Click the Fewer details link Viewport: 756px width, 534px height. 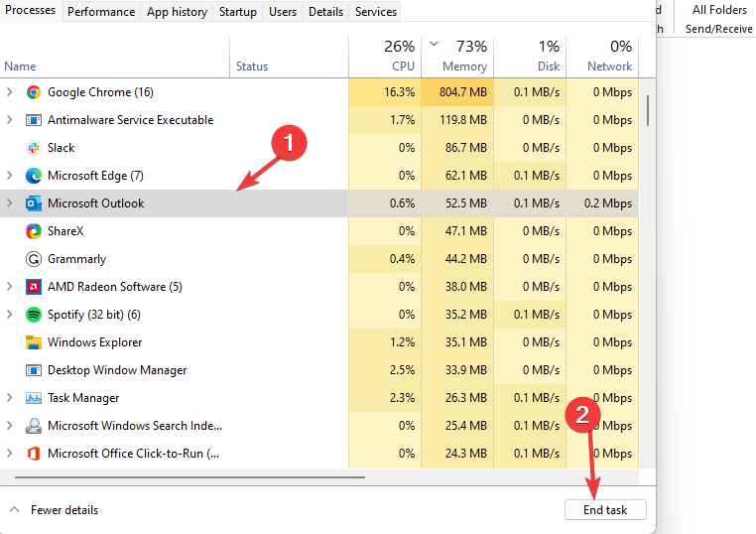pos(64,510)
